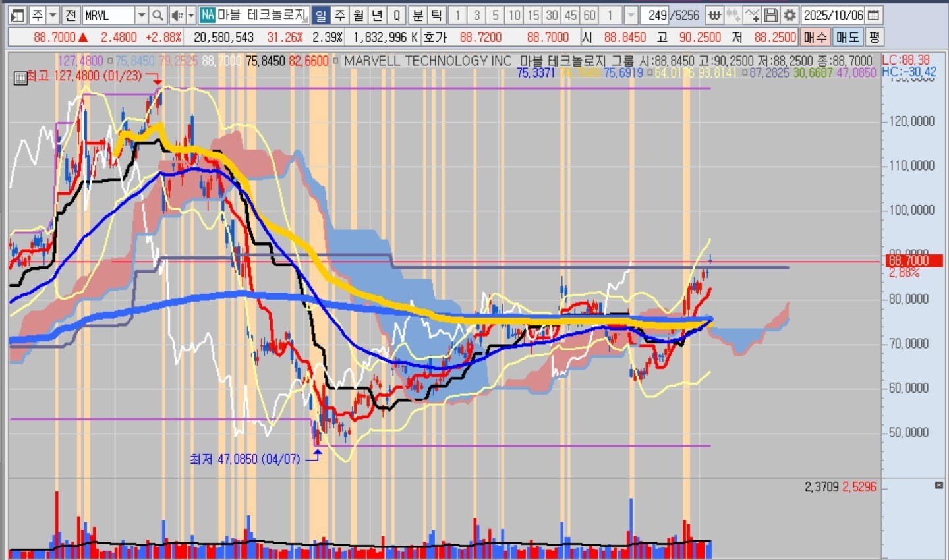Image resolution: width=949 pixels, height=560 pixels.
Task: Click the small square before MARVELL TECHNOLOGY INC
Action: 335,61
